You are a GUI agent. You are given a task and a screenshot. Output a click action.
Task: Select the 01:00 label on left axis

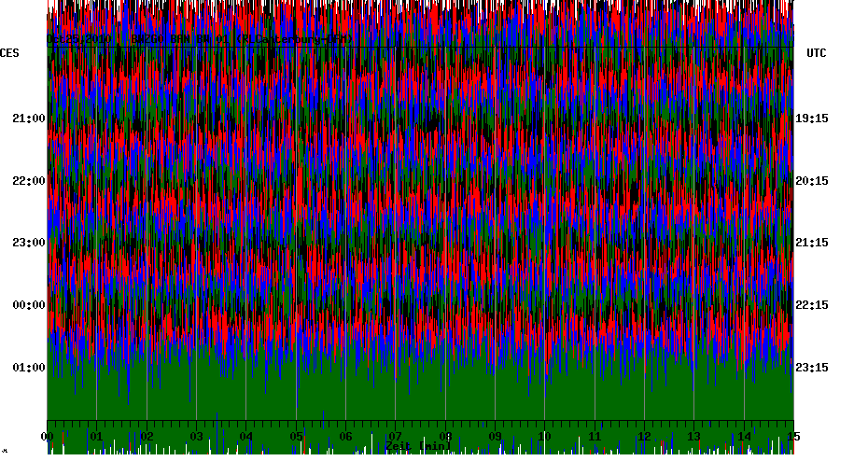click(28, 367)
